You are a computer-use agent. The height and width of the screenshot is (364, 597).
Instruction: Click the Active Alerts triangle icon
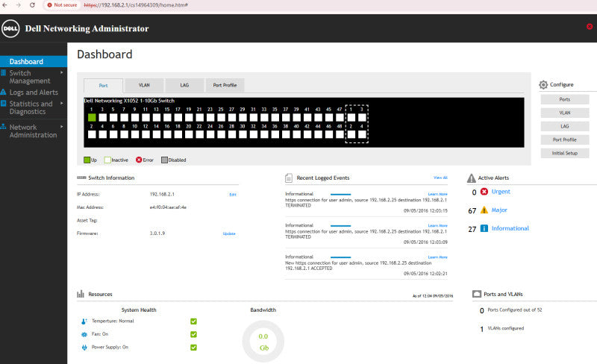click(x=472, y=178)
